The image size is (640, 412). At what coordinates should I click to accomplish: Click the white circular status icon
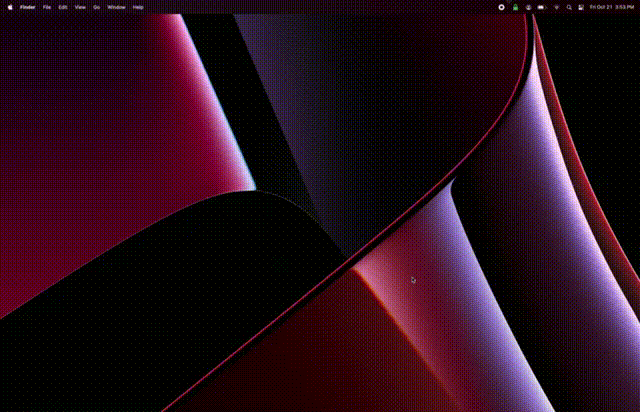point(501,7)
